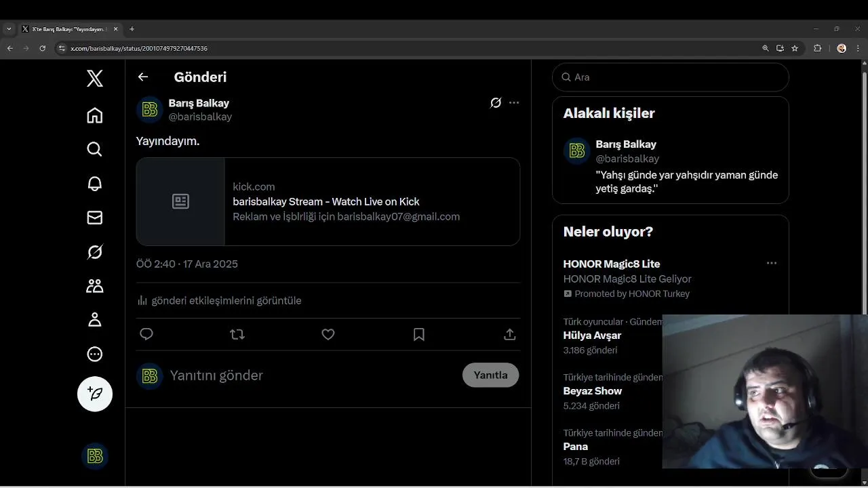868x488 pixels.
Task: Open the Home icon in sidebar
Action: tap(95, 115)
